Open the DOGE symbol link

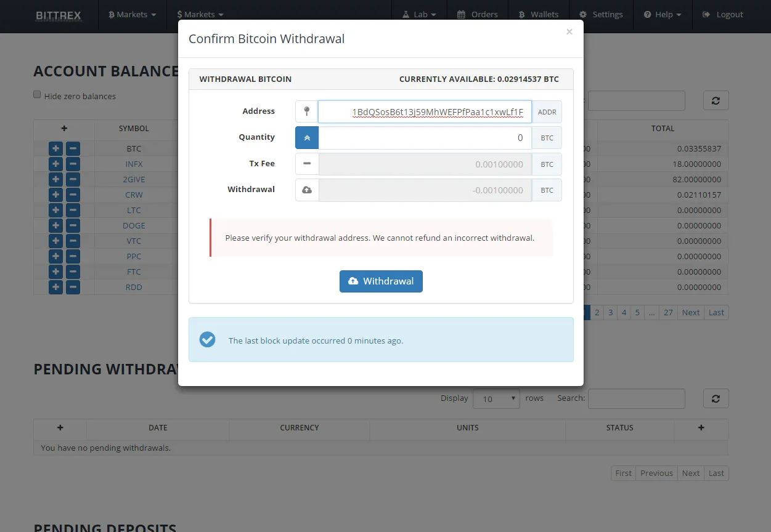pos(134,226)
